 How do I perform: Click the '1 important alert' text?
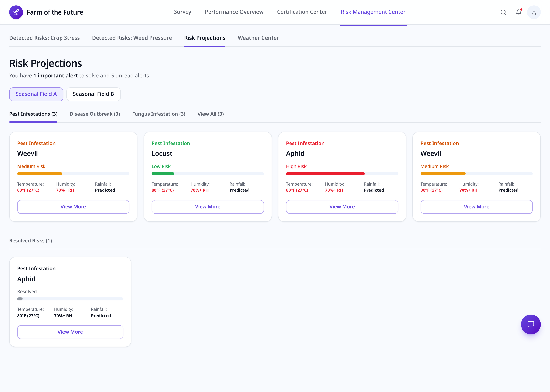[56, 76]
